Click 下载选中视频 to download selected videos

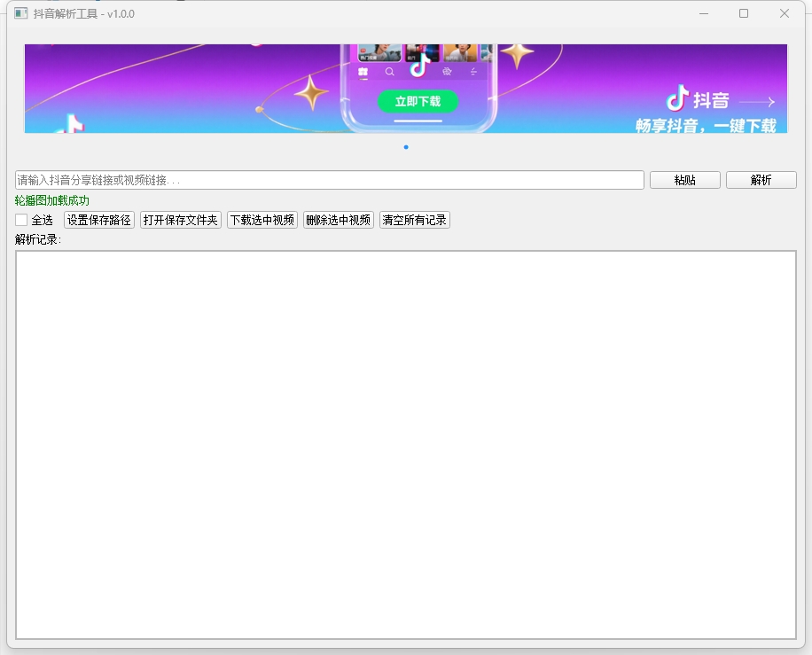click(262, 220)
